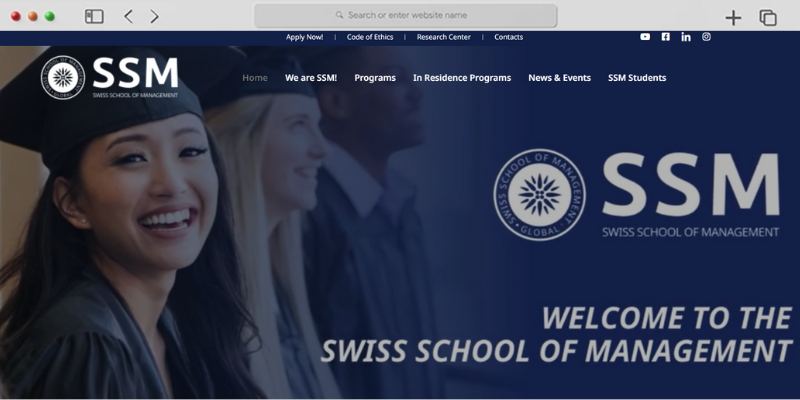Open the News & Events menu
The width and height of the screenshot is (800, 400).
[x=559, y=78]
